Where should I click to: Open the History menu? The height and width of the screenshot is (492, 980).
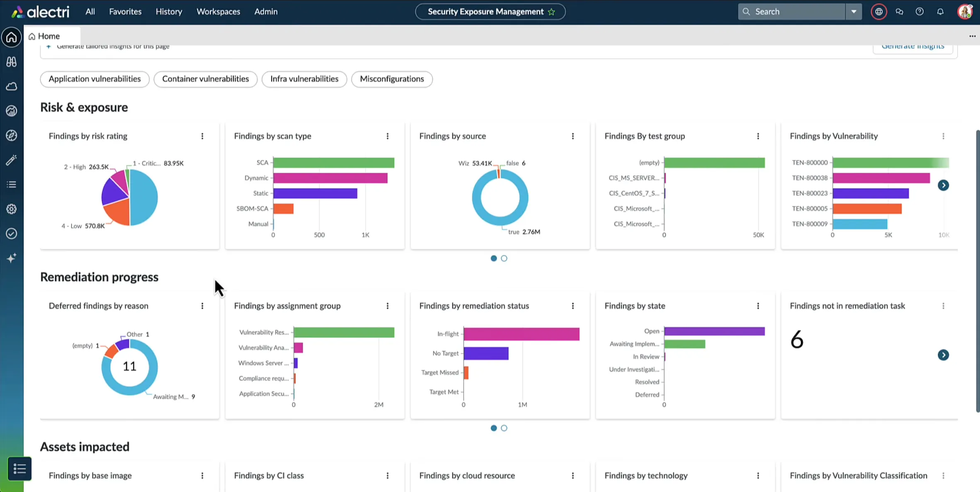coord(169,12)
